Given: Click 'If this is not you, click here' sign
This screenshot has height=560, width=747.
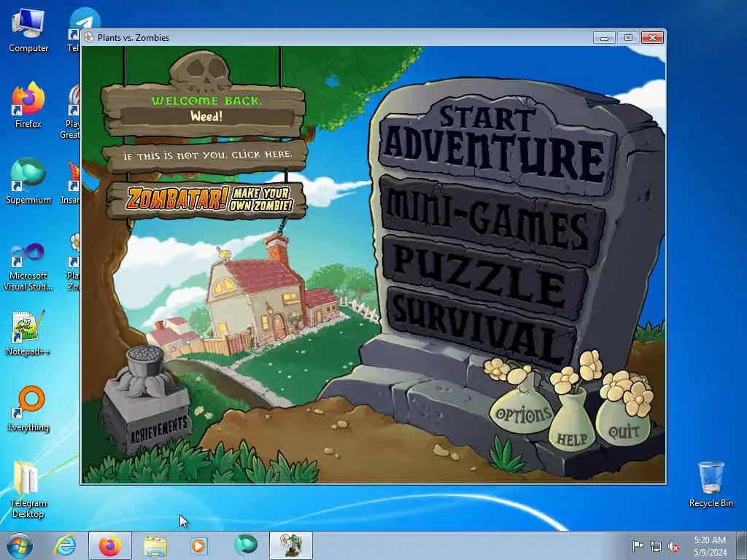Looking at the screenshot, I should pos(206,156).
